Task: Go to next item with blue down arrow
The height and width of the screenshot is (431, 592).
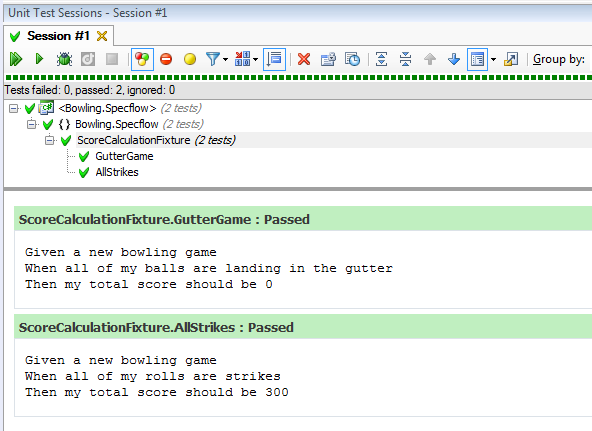Action: [453, 59]
